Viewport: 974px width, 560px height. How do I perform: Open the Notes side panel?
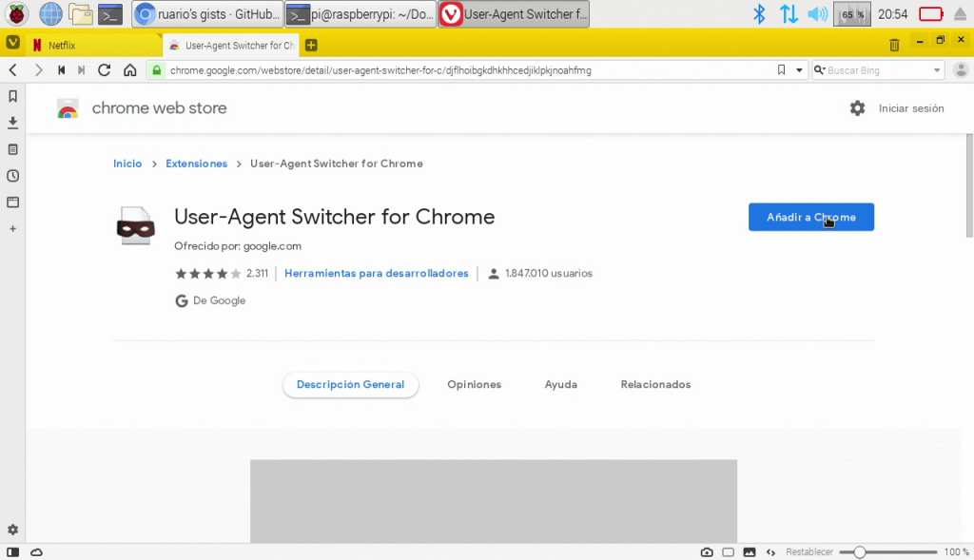[x=12, y=149]
